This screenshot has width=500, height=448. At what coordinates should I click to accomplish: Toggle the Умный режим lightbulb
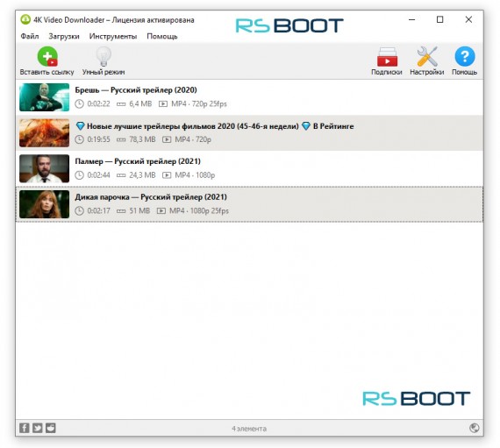tap(104, 57)
